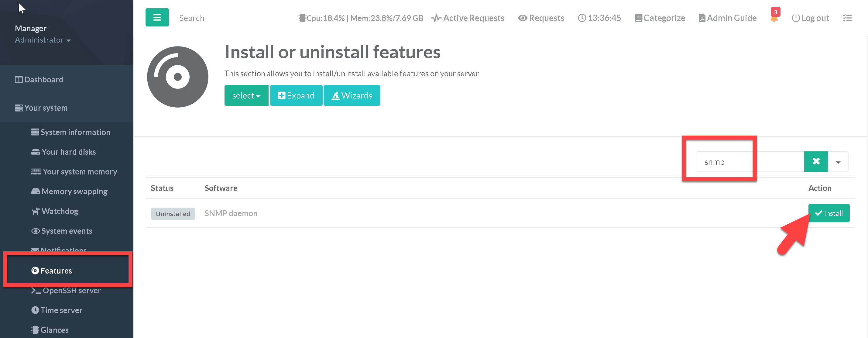The width and height of the screenshot is (868, 338).
Task: Toggle the hamburger menu button
Action: pyautogui.click(x=157, y=18)
